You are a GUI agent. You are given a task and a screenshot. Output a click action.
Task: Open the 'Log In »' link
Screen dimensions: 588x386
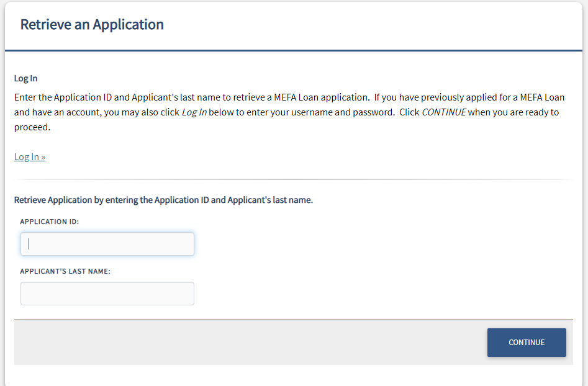[30, 156]
